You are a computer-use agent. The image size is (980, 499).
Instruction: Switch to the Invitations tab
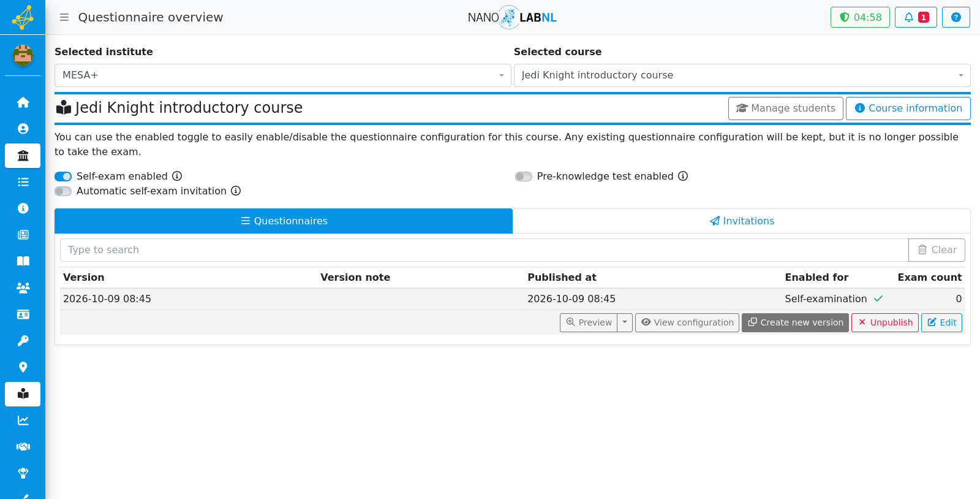tap(742, 221)
